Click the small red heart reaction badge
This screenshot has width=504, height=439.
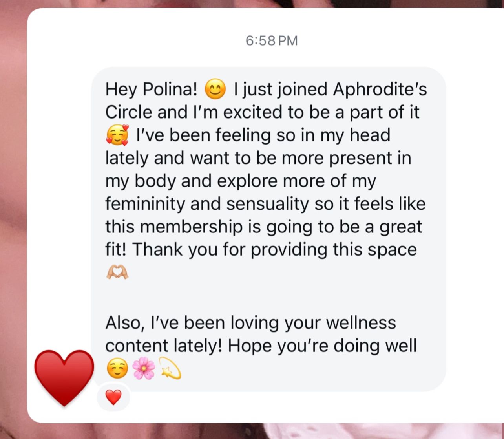(113, 397)
